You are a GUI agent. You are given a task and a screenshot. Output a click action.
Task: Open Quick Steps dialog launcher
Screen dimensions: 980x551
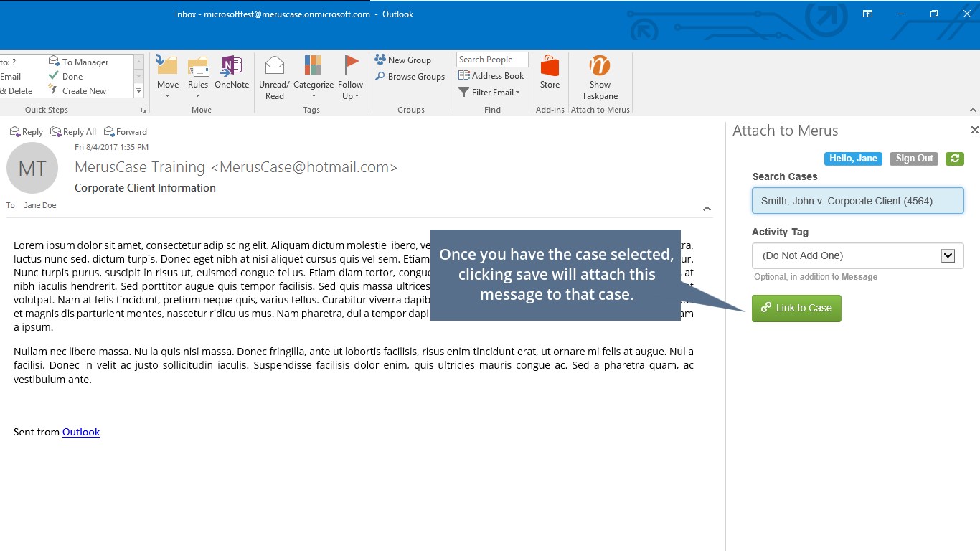tap(143, 110)
